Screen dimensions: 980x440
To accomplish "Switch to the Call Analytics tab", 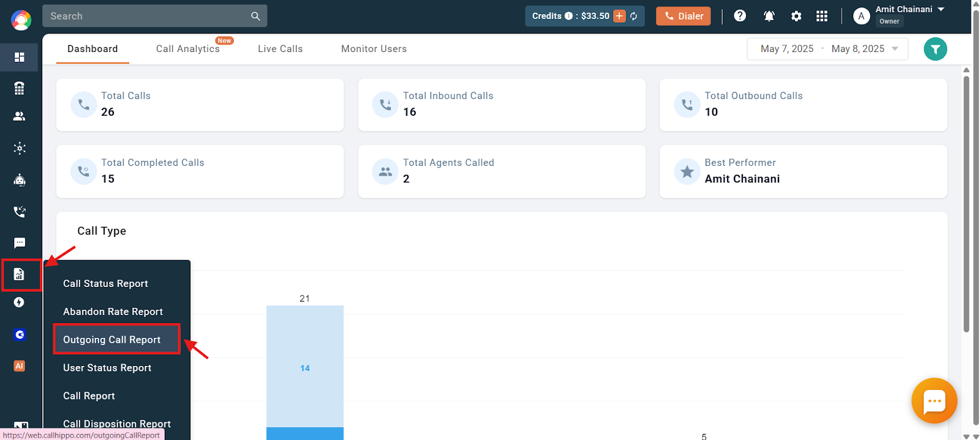I will tap(188, 49).
